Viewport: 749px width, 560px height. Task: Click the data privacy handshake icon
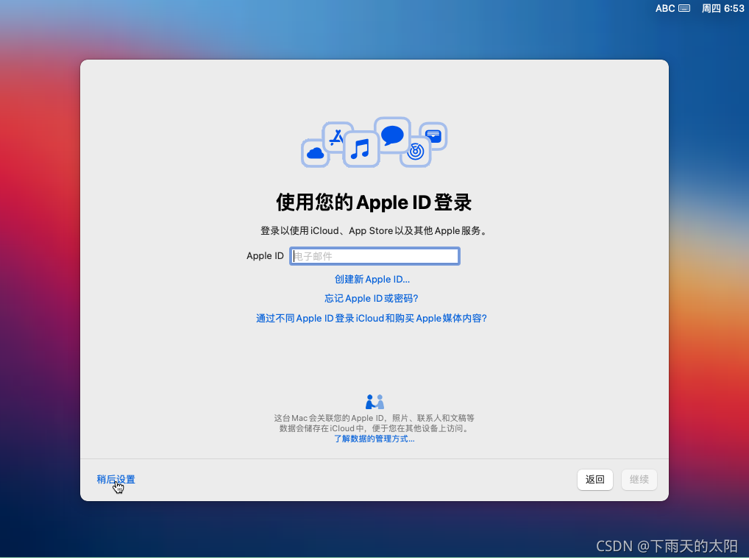coord(374,402)
